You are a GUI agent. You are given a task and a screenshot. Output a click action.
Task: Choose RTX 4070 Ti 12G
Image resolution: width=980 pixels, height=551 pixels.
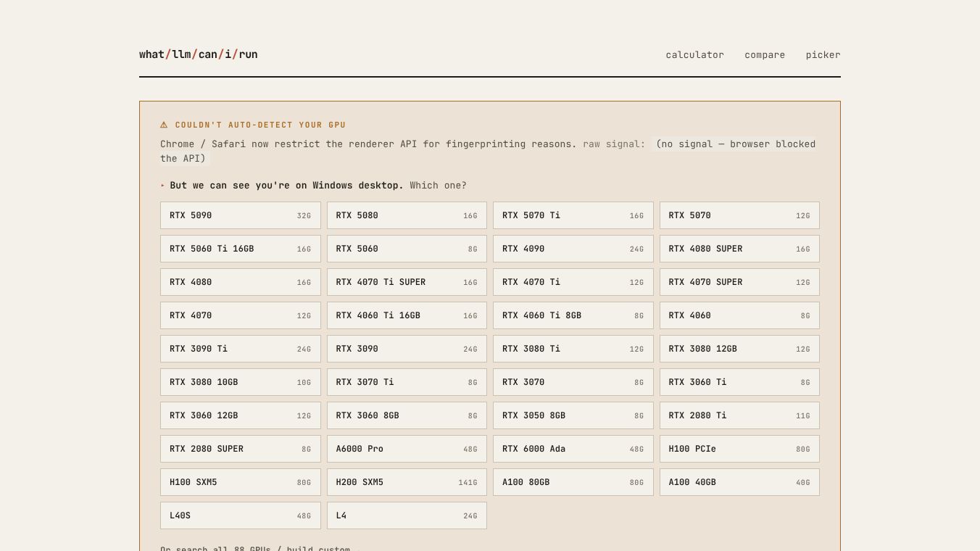pos(573,282)
